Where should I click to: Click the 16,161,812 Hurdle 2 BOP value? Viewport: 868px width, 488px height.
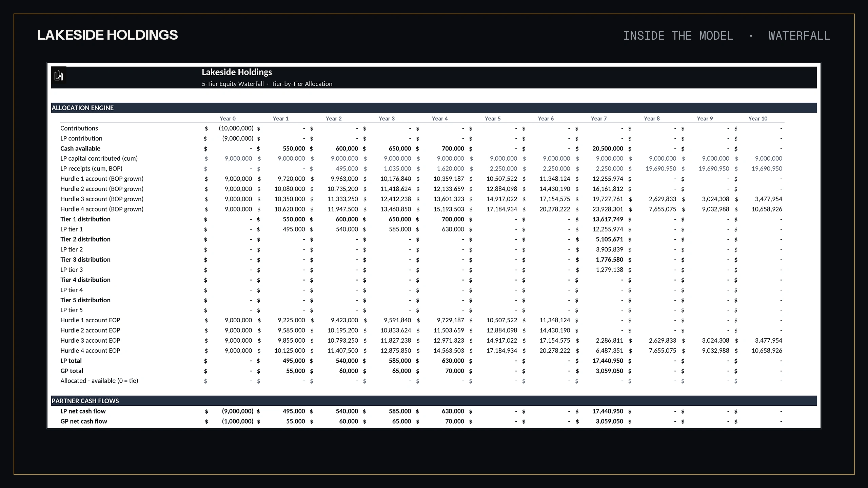click(x=608, y=189)
